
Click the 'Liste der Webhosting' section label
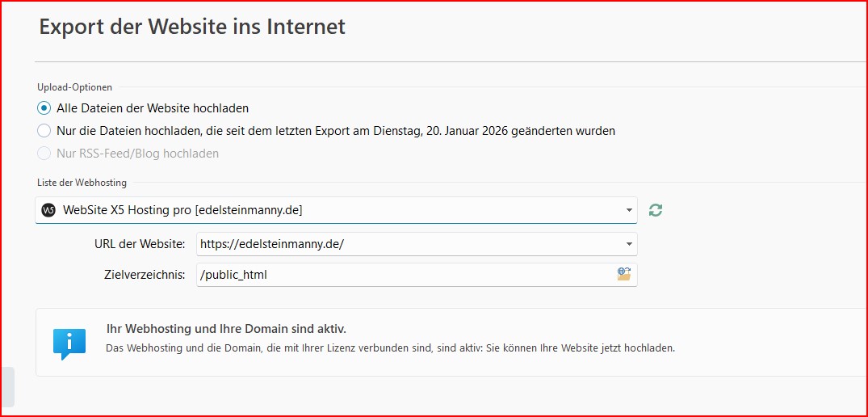pyautogui.click(x=82, y=183)
